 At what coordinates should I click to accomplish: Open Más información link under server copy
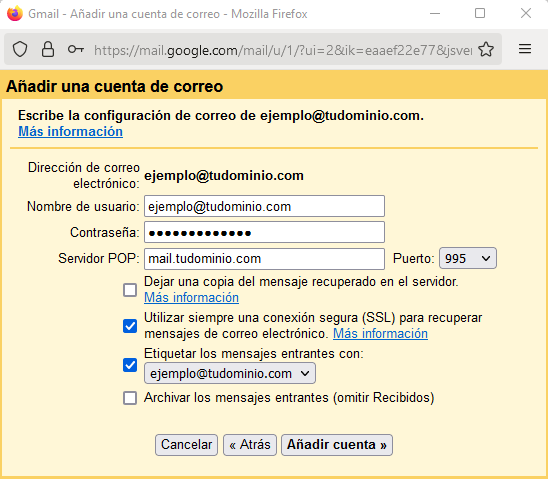(x=192, y=297)
